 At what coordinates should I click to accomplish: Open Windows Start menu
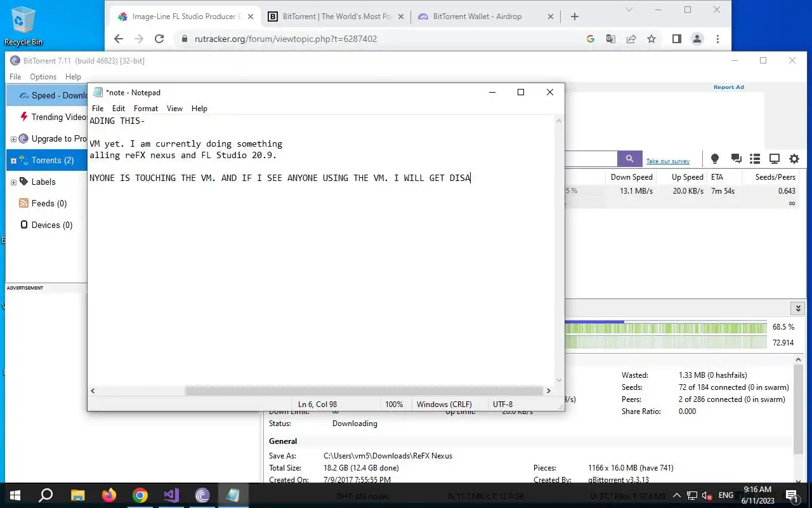15,495
